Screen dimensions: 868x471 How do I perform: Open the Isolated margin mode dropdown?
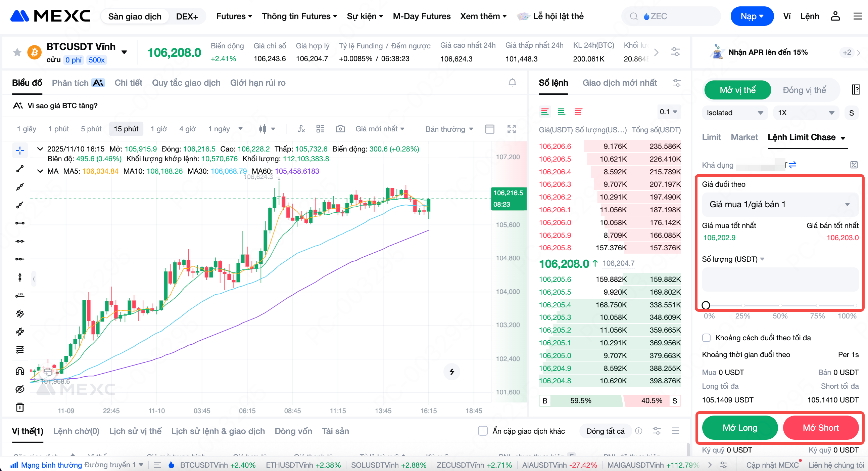pos(734,113)
